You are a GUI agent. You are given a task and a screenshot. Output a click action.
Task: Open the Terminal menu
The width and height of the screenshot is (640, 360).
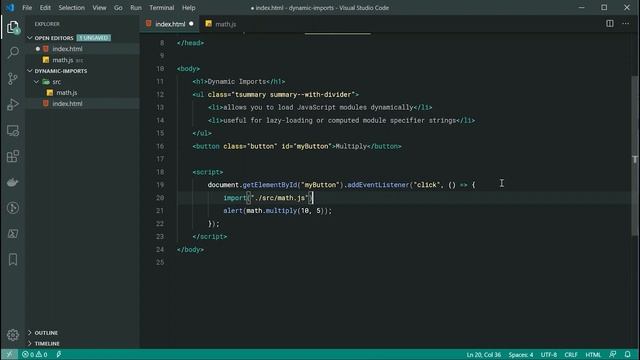click(162, 8)
